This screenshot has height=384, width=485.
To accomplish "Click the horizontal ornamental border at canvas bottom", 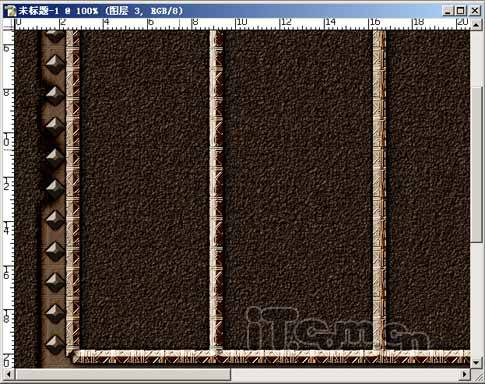I will point(270,356).
